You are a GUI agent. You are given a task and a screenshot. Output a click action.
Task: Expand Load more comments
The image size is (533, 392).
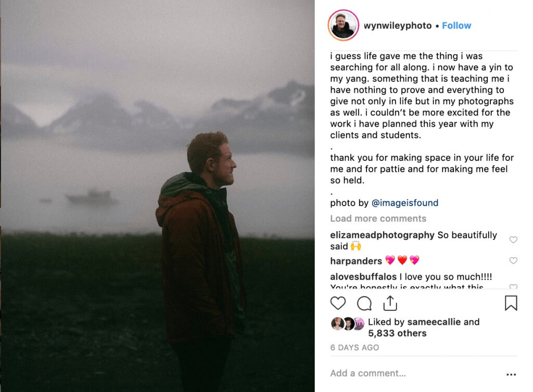(x=378, y=219)
